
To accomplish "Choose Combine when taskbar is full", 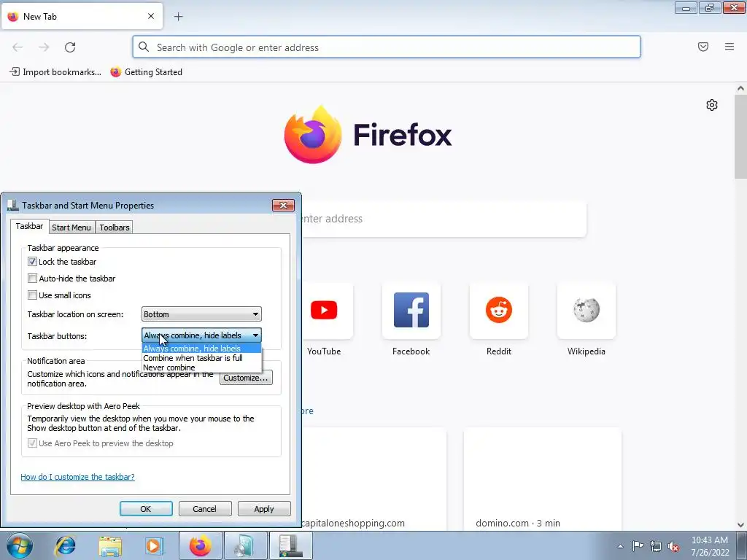I will [201, 358].
